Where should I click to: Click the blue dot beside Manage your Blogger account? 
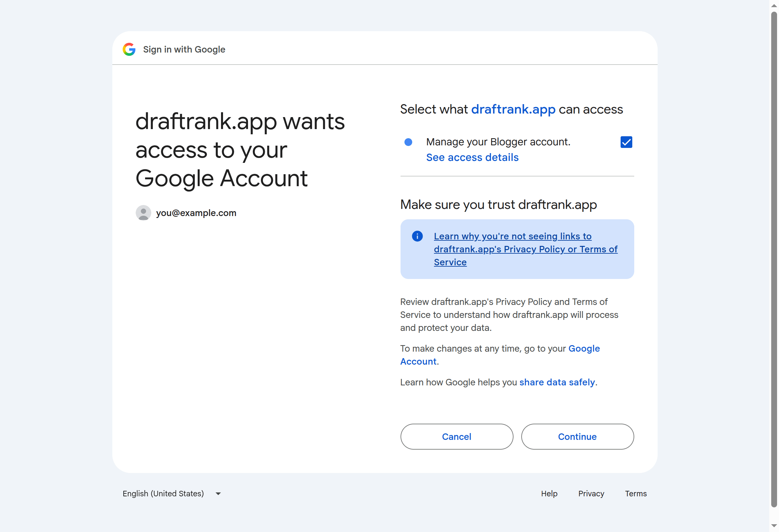pos(408,142)
